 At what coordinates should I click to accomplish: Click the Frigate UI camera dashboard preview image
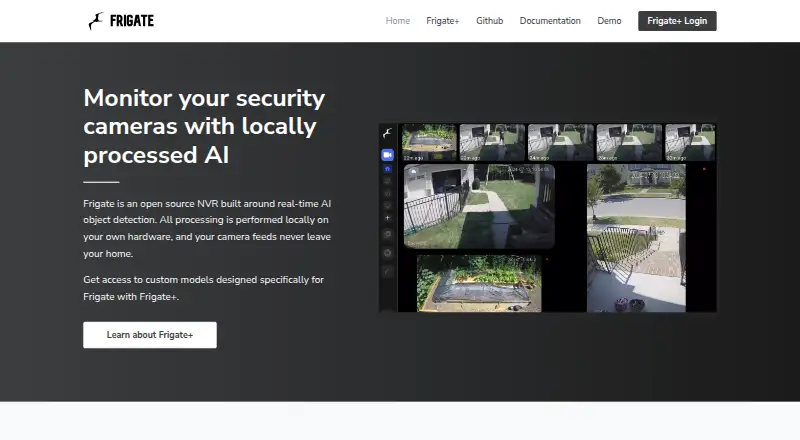(547, 217)
